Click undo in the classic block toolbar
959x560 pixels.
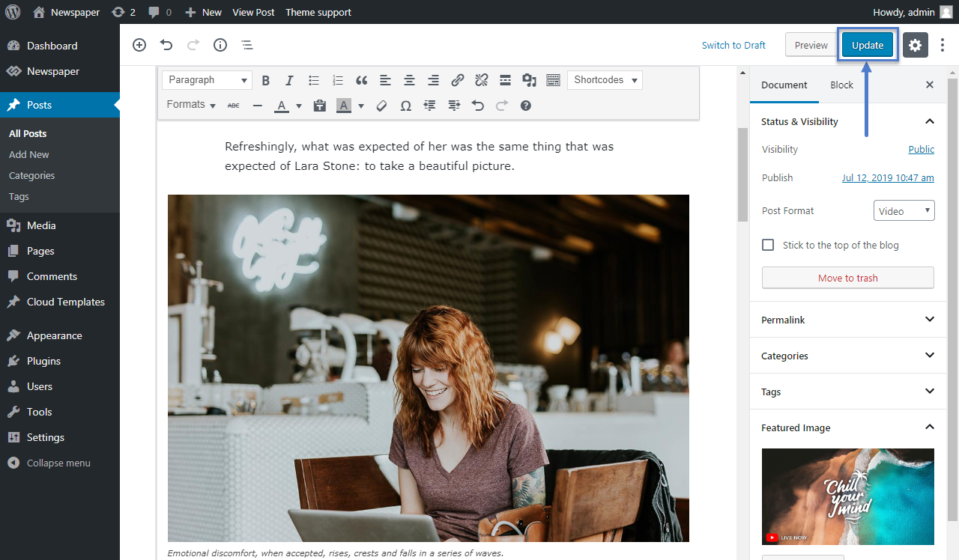coord(478,106)
